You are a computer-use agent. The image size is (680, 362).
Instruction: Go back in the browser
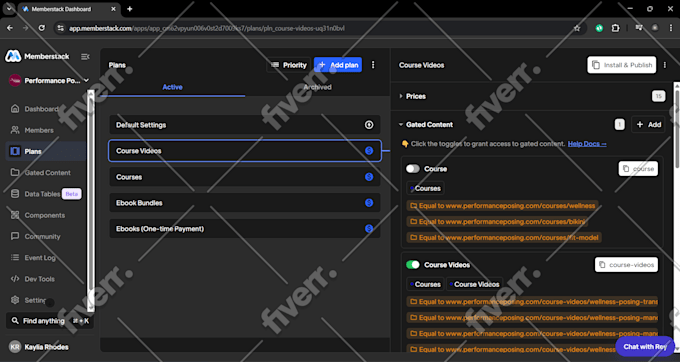10,28
